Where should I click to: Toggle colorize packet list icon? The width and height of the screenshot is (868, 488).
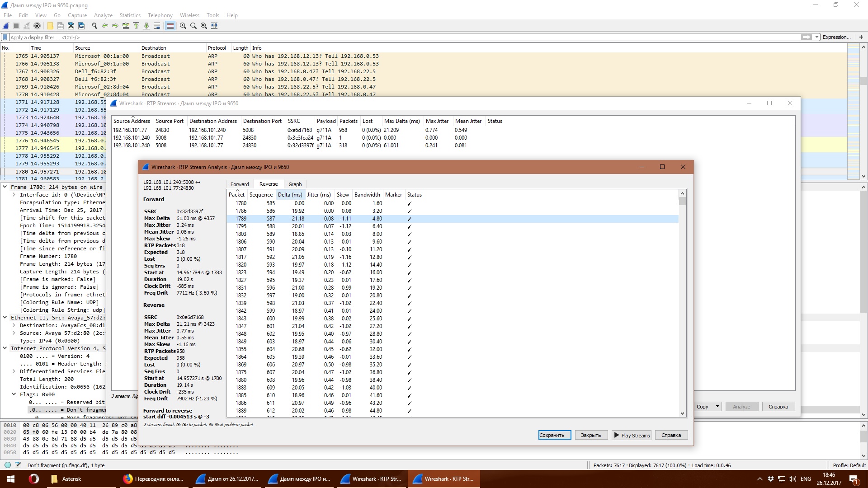coord(170,26)
